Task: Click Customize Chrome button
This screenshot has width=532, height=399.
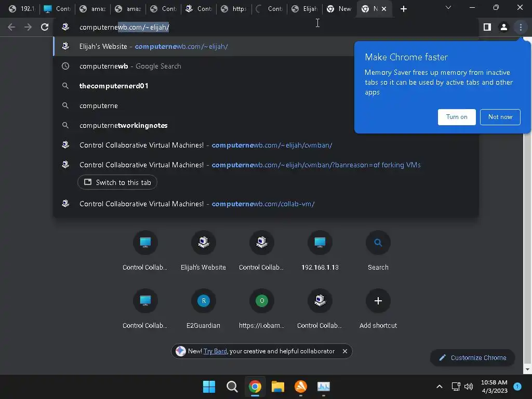Action: click(x=473, y=357)
